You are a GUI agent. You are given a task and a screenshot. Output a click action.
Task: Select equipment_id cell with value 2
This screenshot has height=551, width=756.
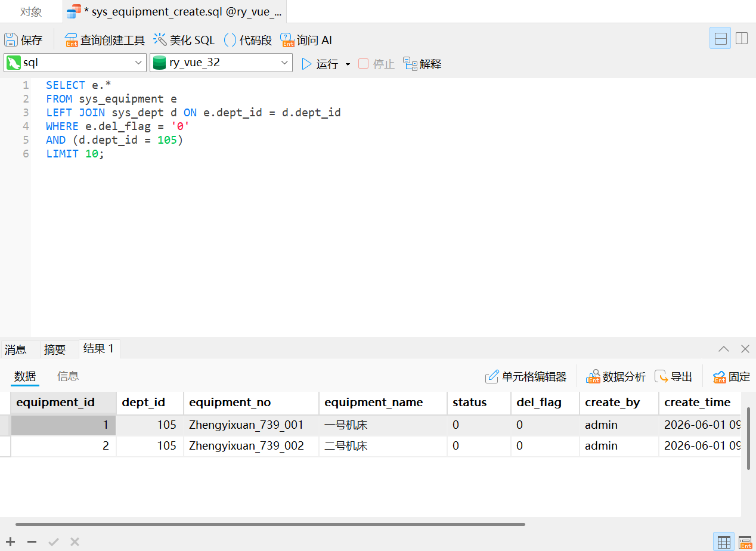coord(63,446)
